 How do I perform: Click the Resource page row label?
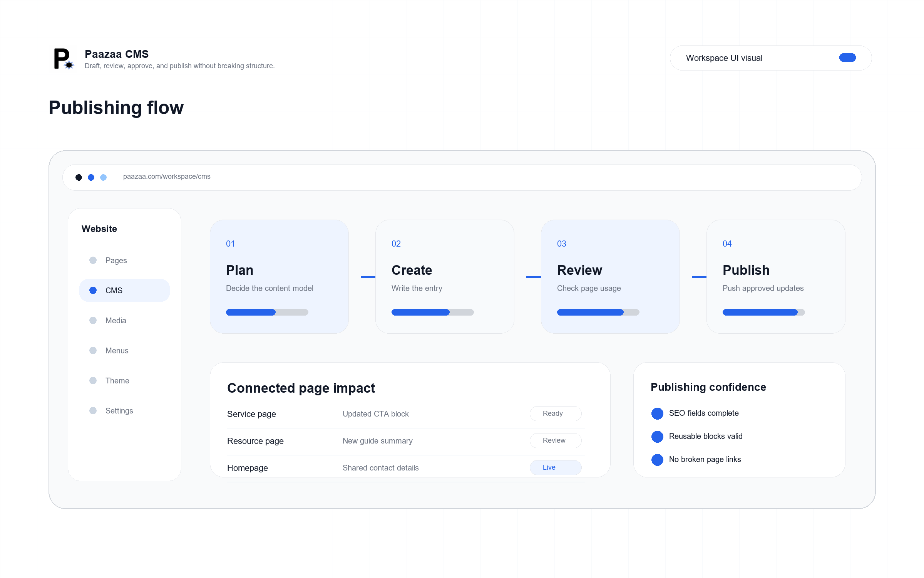tap(255, 441)
